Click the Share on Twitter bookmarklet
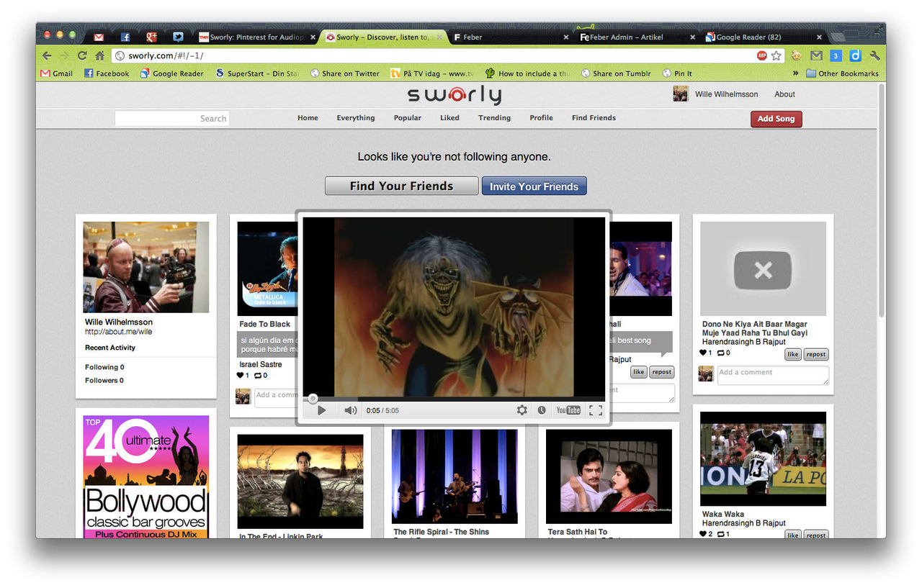The width and height of the screenshot is (922, 588). click(345, 73)
